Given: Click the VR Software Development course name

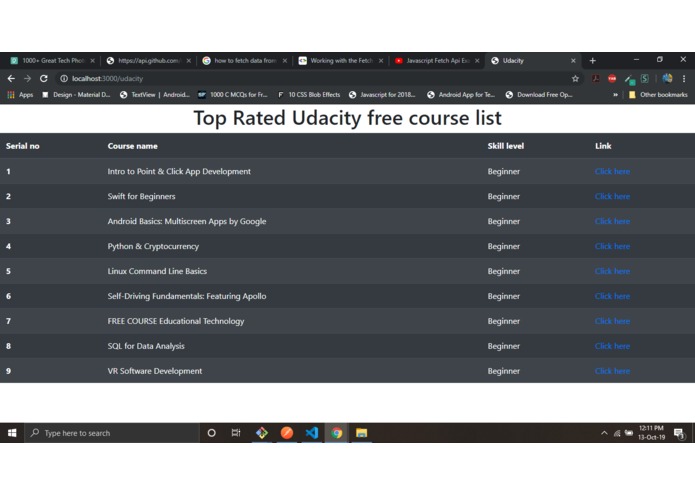Looking at the screenshot, I should (x=155, y=371).
